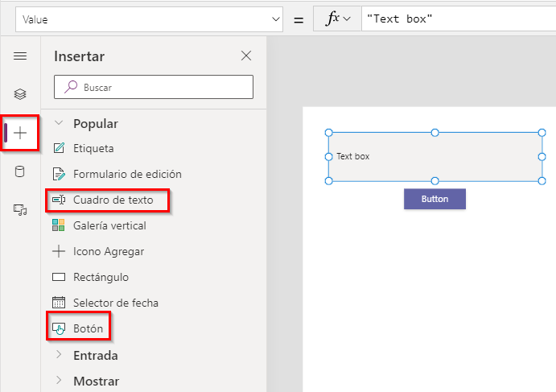Screen dimensions: 556x392
Task: Insert a Rectángulo shape
Action: click(x=101, y=277)
